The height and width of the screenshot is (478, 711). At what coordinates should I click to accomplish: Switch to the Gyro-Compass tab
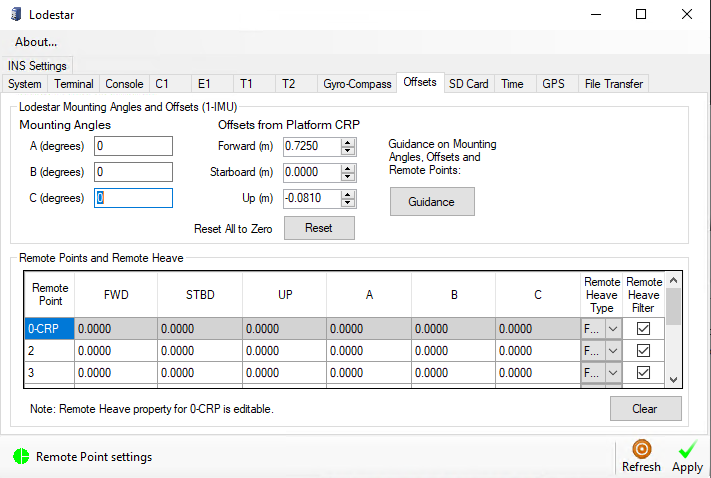tap(356, 84)
